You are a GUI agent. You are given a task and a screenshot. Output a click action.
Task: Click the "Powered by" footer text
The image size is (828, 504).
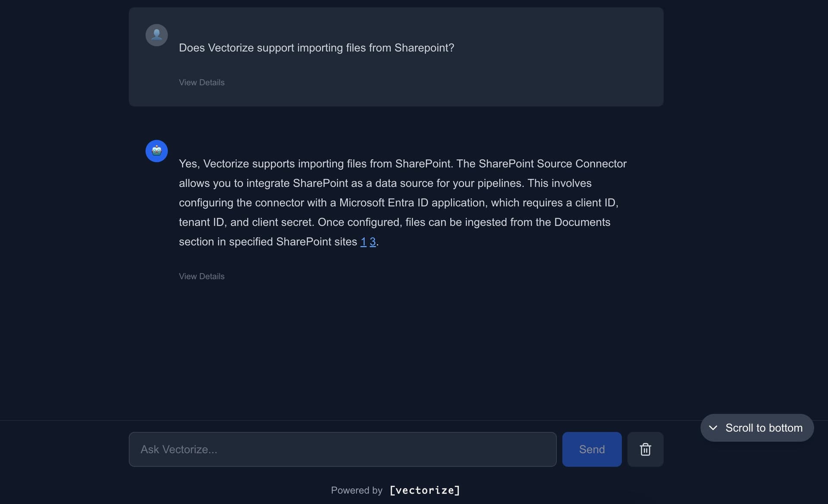tap(357, 490)
